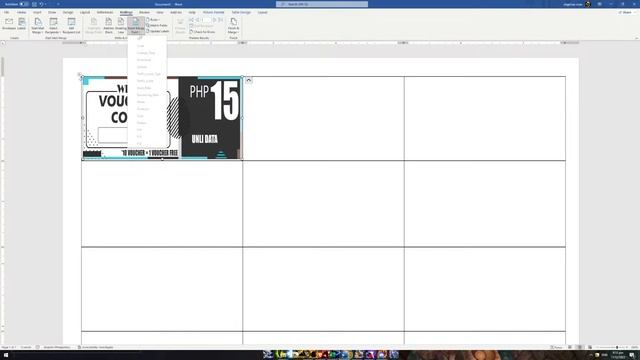The image size is (640, 360).
Task: Click Edit Recipient List
Action: coord(71,26)
